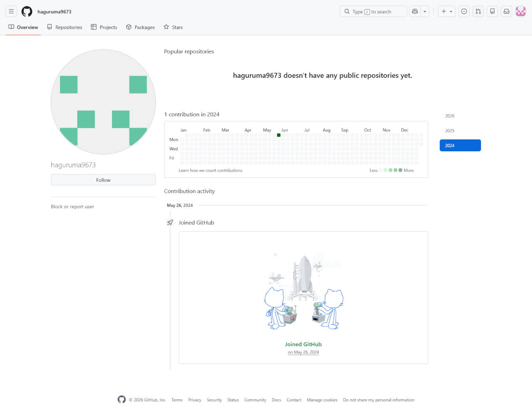Click the '1 contribution in 2024' heading
The image size is (532, 418).
coord(192,114)
